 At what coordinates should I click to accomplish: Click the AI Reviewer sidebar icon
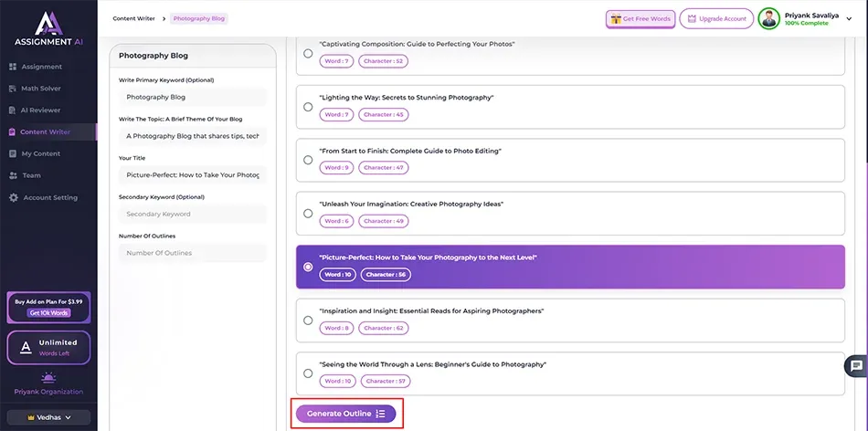click(13, 110)
